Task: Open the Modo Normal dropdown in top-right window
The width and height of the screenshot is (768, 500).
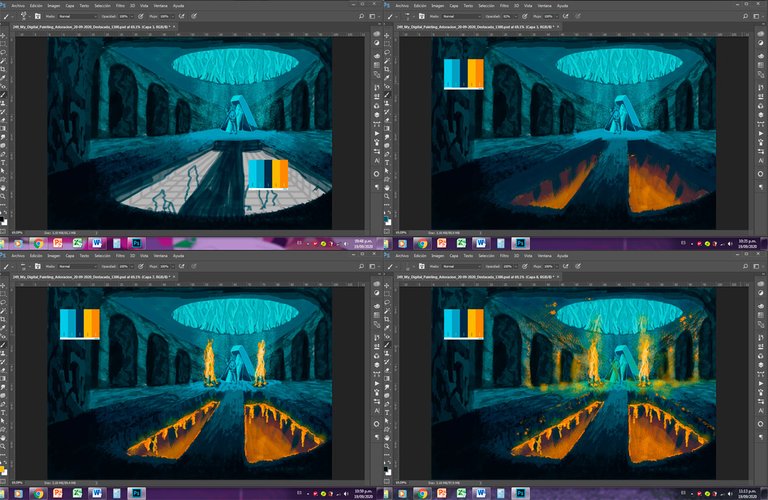Action: 462,16
